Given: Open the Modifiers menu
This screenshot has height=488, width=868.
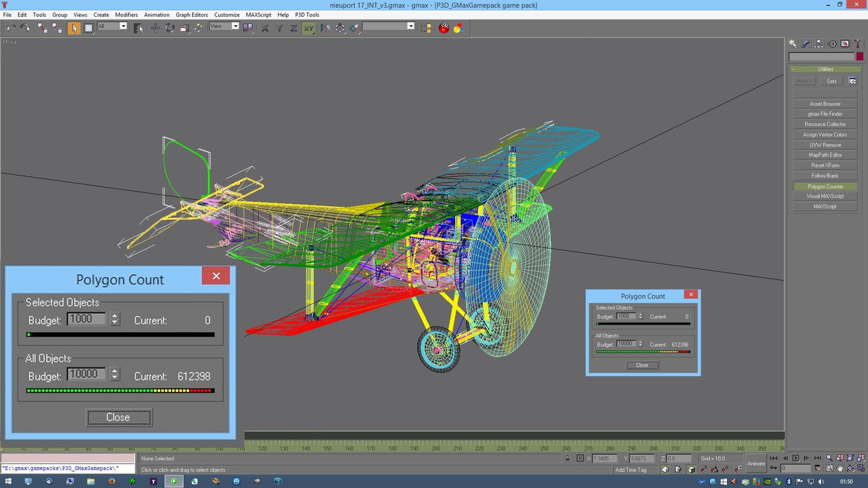Looking at the screenshot, I should pos(126,14).
